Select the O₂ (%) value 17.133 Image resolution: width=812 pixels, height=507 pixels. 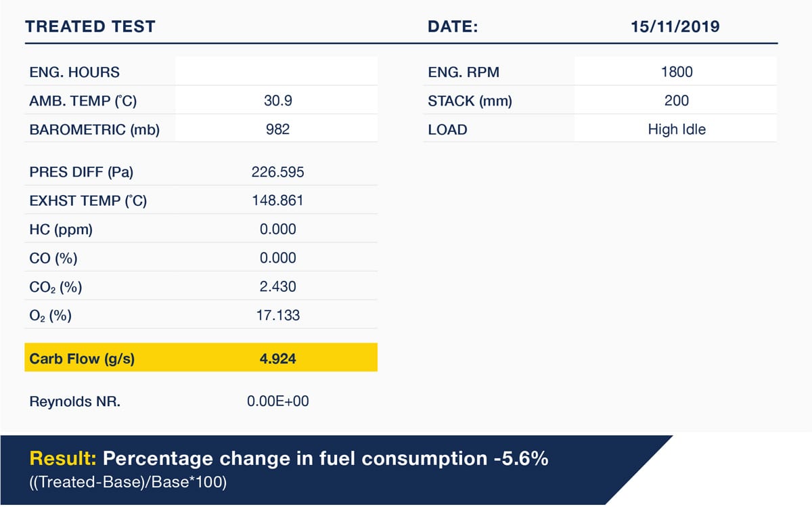point(277,315)
